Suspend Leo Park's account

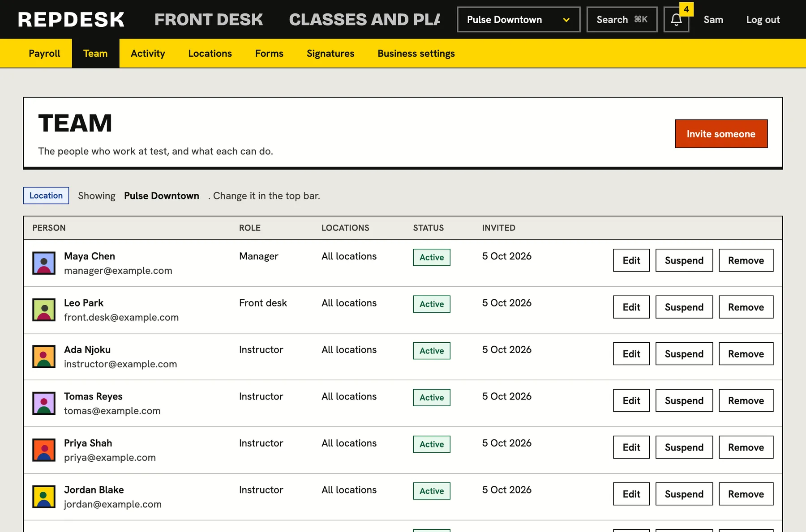(684, 307)
